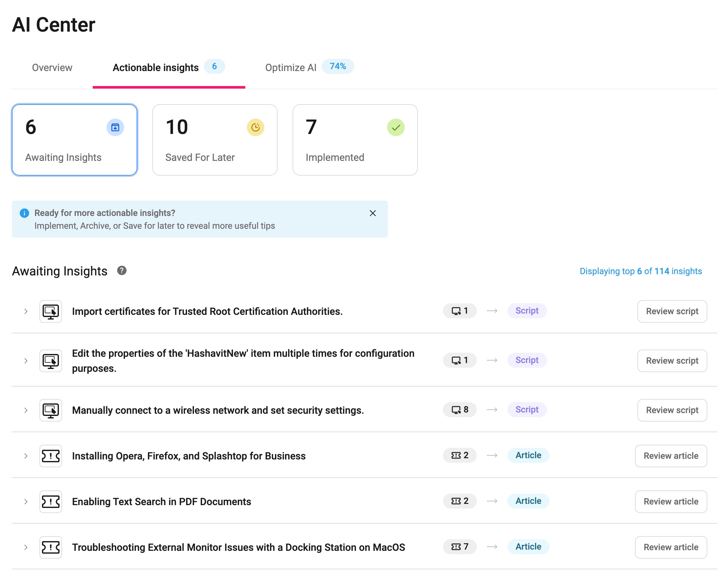The height and width of the screenshot is (584, 728).
Task: Click the help icon beside Awaiting Insights heading
Action: click(122, 271)
